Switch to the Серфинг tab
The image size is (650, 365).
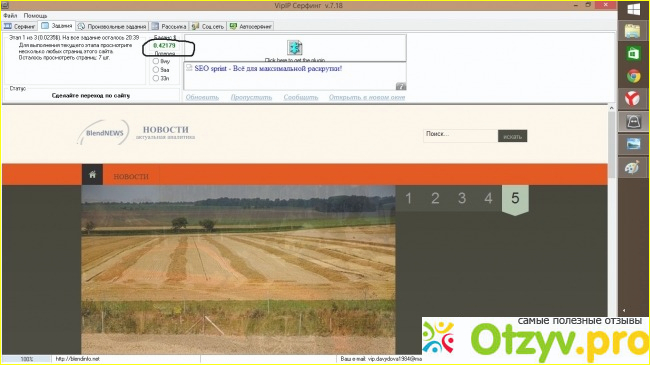coord(19,26)
